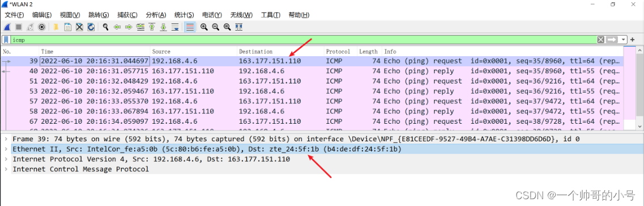Sort by the No. column header
Image resolution: width=644 pixels, height=206 pixels.
pos(20,52)
